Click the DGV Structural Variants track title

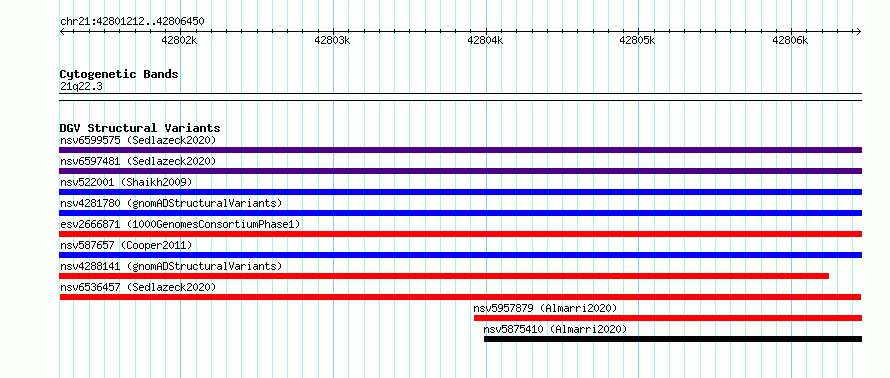point(140,128)
